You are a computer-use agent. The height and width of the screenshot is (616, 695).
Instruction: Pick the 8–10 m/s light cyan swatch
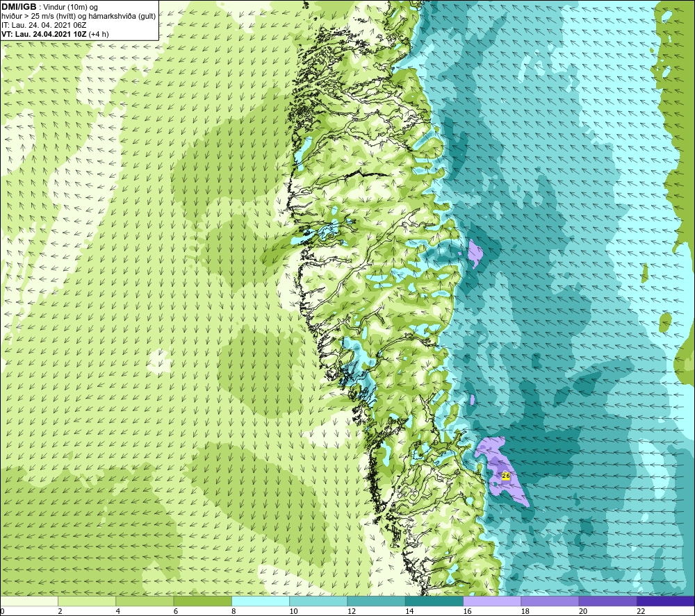[x=261, y=601]
